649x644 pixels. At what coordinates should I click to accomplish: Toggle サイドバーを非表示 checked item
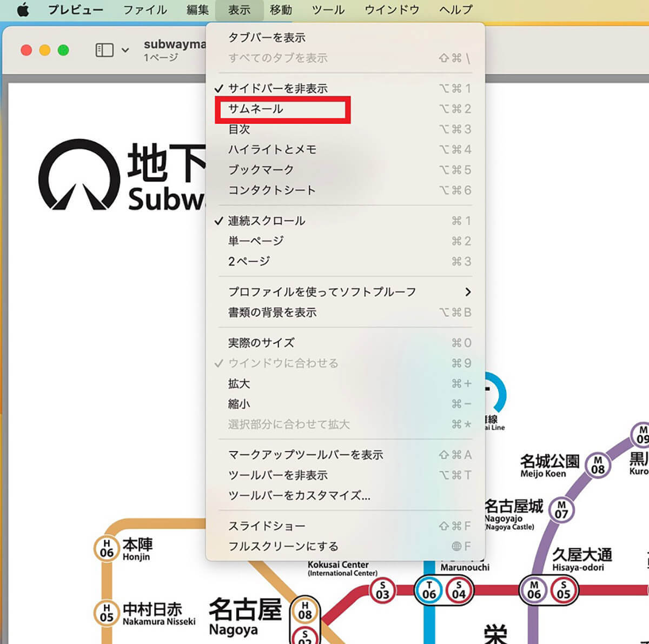tap(345, 88)
